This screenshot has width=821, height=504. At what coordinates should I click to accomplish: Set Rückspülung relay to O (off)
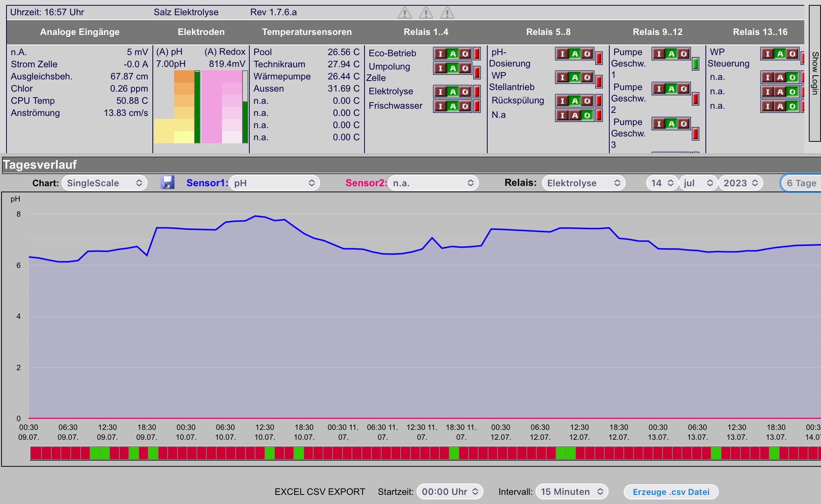point(587,101)
